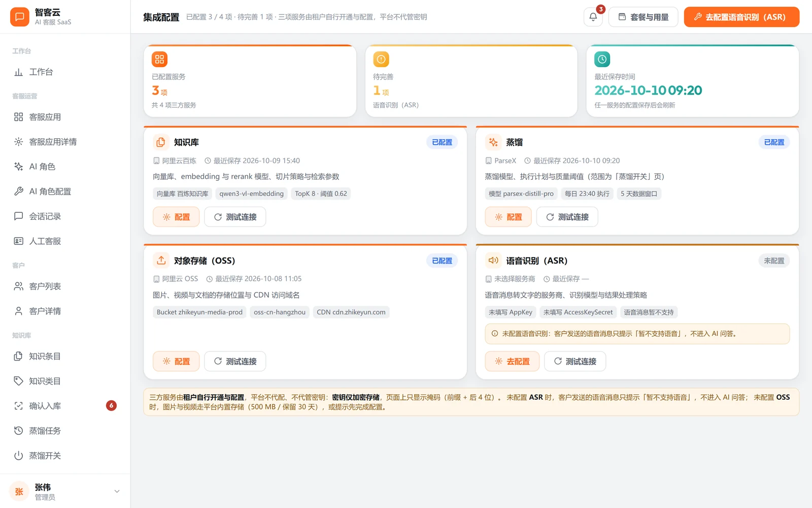Click the 模型 parsex-distill-pro tag
Screen dimensions: 812x508
(521, 194)
